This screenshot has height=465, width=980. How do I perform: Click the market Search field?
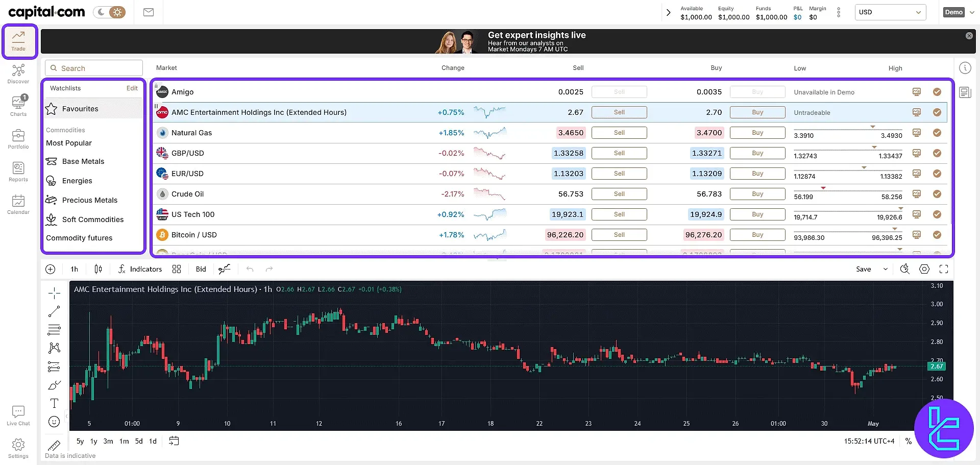click(94, 68)
